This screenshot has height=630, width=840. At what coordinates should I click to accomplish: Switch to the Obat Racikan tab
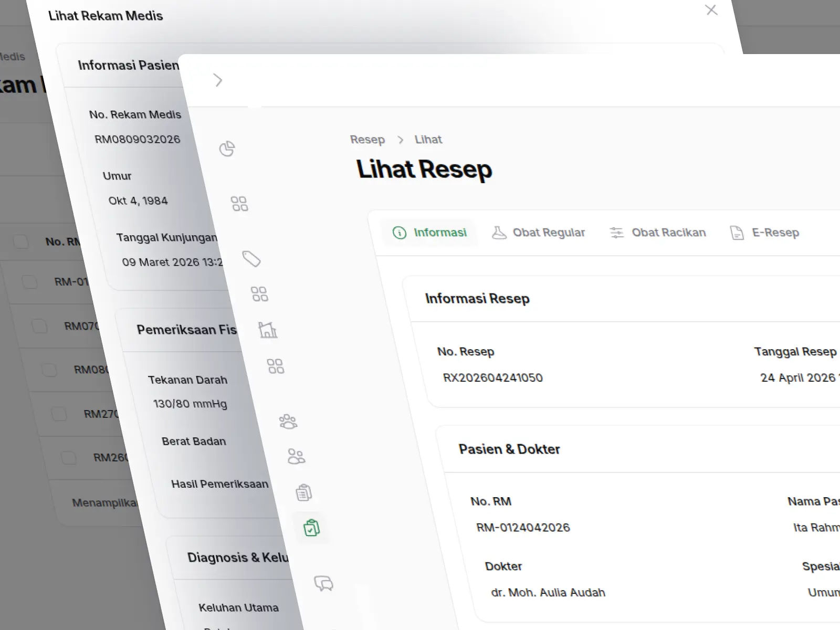(x=658, y=233)
